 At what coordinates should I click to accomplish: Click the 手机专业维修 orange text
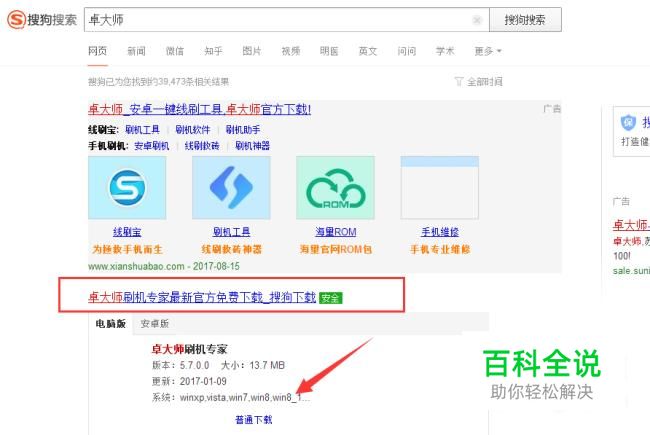[x=440, y=249]
